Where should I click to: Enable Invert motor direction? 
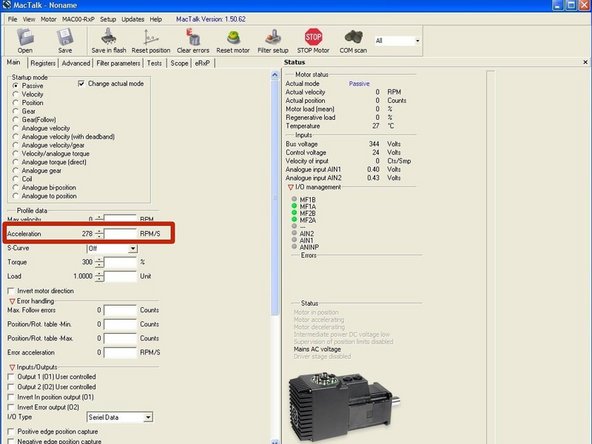tap(11, 291)
